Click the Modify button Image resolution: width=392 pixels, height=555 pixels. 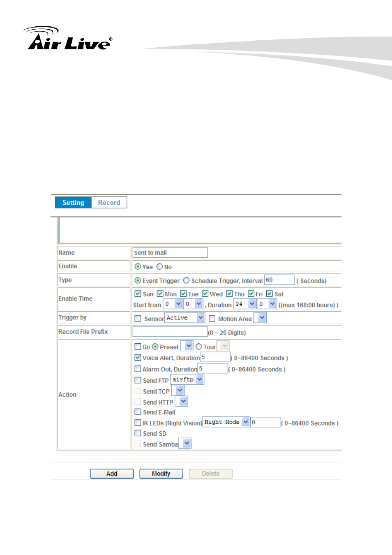coord(161,474)
